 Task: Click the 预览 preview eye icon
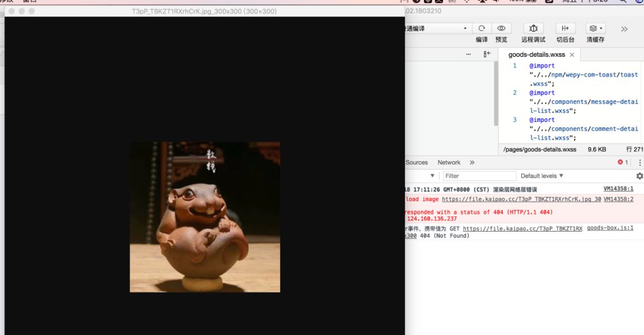(x=501, y=28)
